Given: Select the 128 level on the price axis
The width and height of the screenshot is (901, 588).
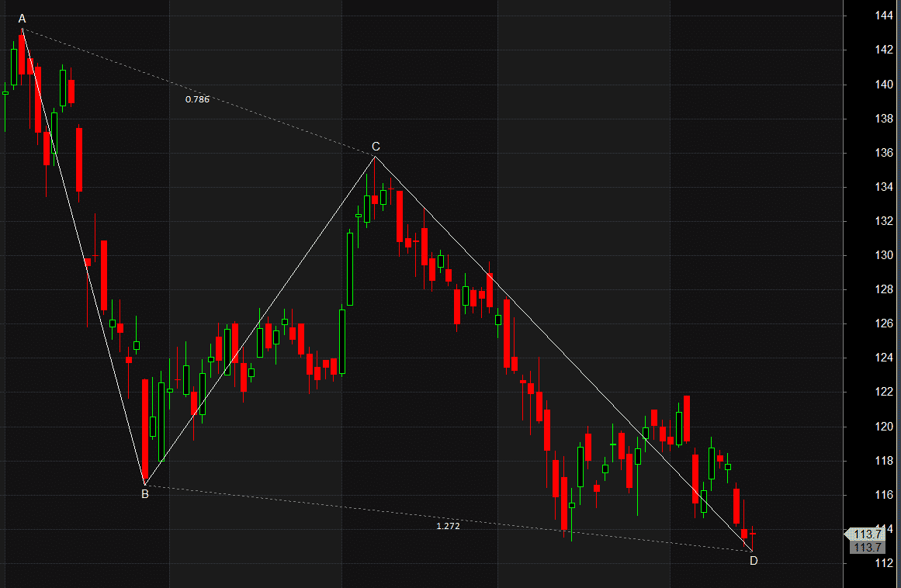Looking at the screenshot, I should 883,289.
